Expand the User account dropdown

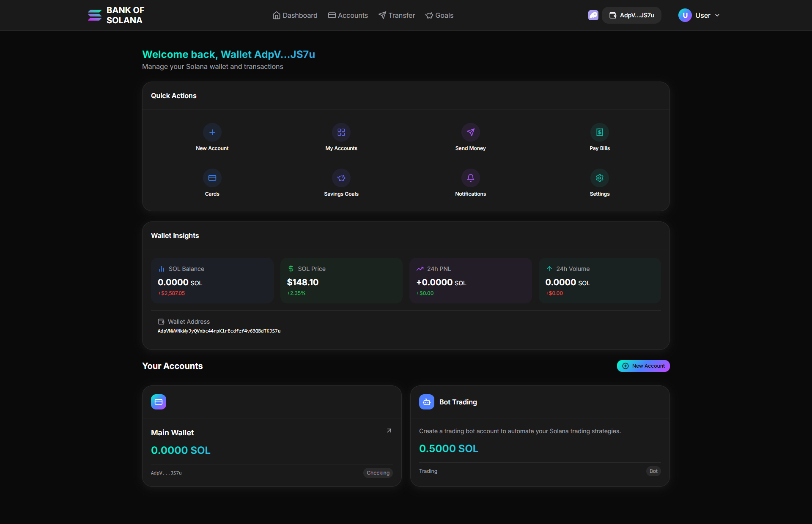(x=700, y=15)
